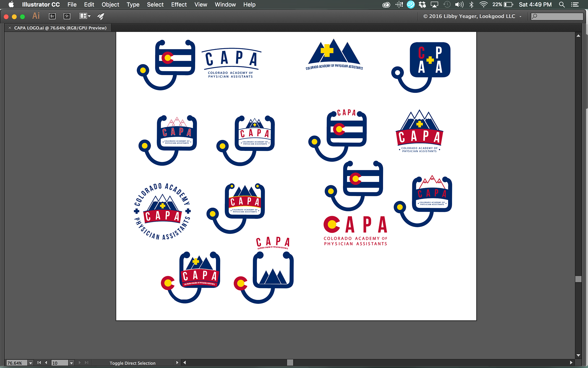Click the Go to Bridge icon
The width and height of the screenshot is (588, 368).
[x=52, y=16]
